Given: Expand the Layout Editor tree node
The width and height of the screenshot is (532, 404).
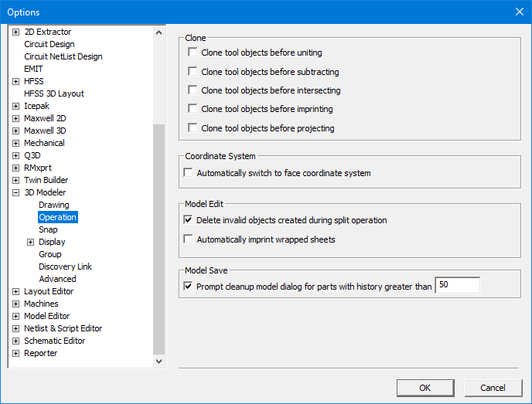Looking at the screenshot, I should [x=16, y=291].
